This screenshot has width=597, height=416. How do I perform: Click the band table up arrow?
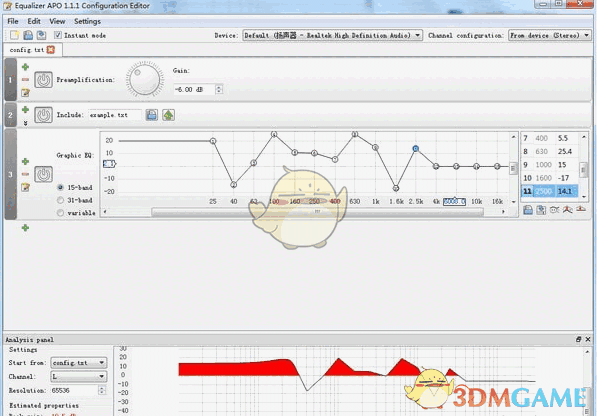click(584, 137)
